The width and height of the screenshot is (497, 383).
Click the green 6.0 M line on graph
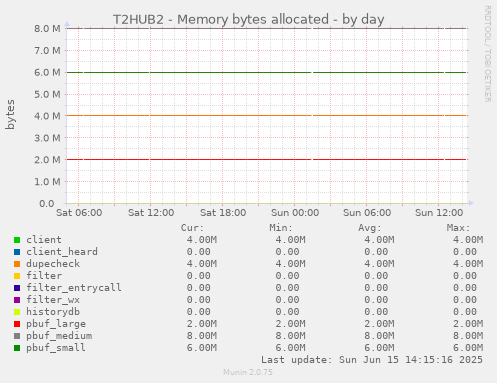pos(267,72)
